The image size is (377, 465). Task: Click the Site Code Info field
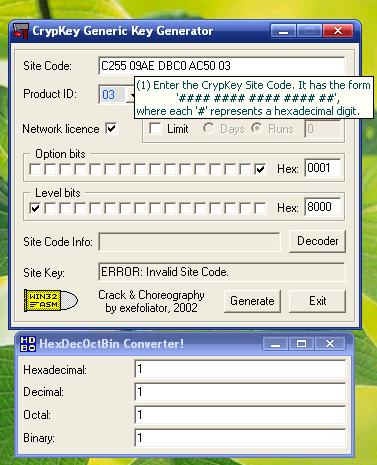(x=190, y=242)
